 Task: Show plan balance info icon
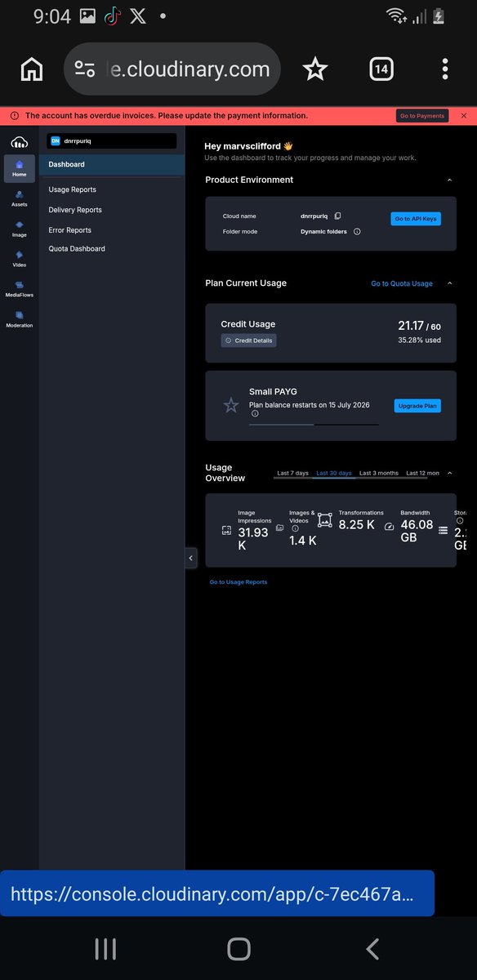click(x=255, y=413)
